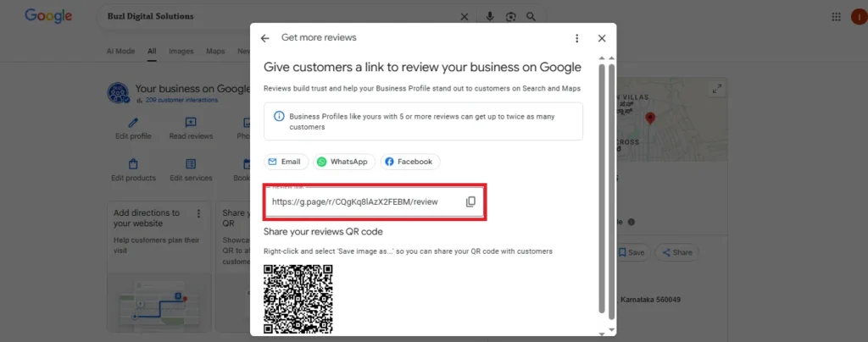Run search with the magnifier icon

(531, 17)
